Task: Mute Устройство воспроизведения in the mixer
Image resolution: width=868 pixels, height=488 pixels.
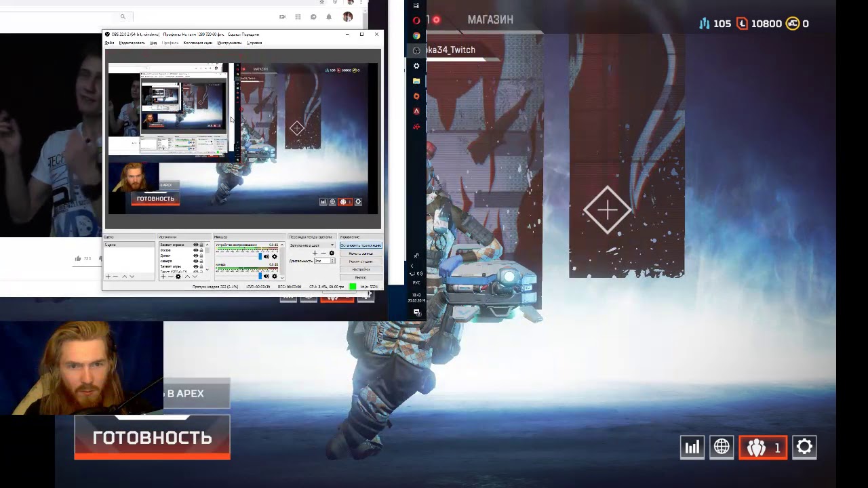Action: click(267, 256)
